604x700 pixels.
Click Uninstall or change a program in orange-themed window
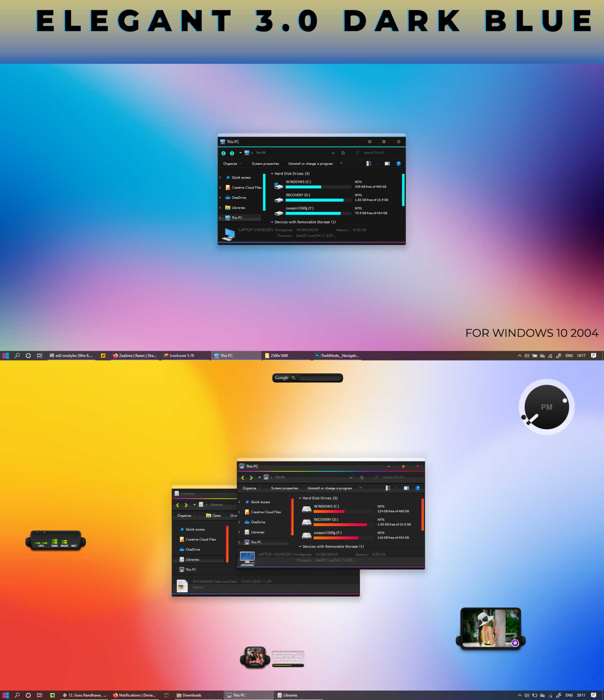[329, 488]
